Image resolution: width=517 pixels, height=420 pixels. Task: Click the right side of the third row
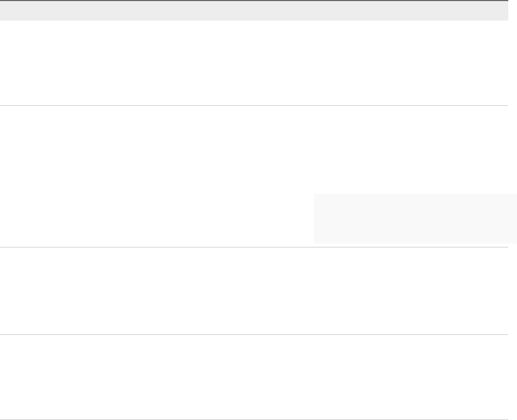click(x=478, y=291)
